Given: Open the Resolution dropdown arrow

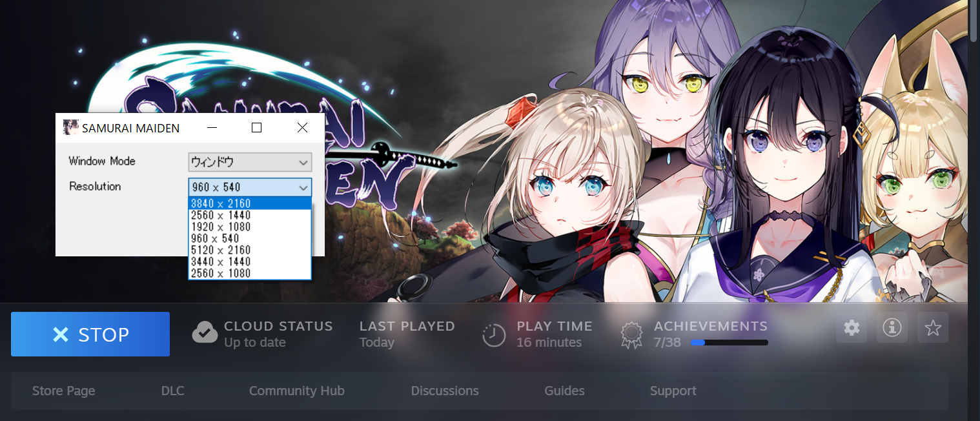Looking at the screenshot, I should pyautogui.click(x=303, y=187).
